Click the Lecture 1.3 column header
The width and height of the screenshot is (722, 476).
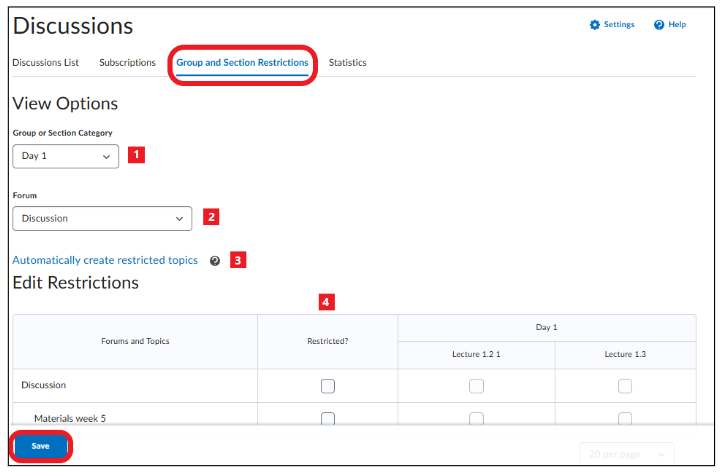(625, 354)
